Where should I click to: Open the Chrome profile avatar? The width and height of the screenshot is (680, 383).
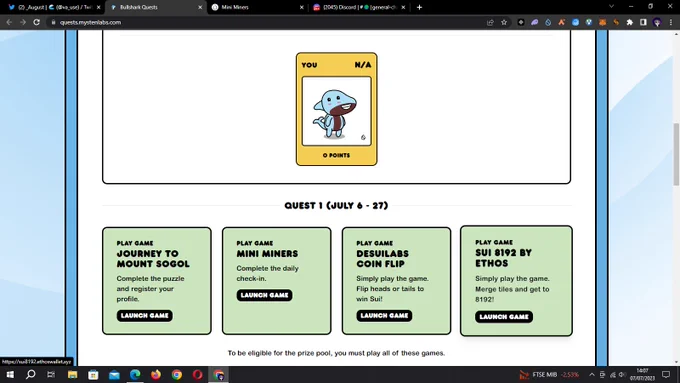tap(657, 22)
